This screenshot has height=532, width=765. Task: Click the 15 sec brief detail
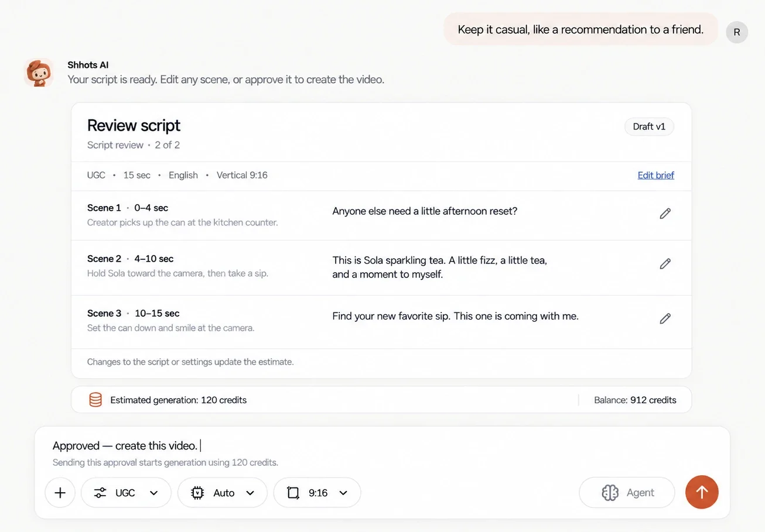tap(136, 175)
